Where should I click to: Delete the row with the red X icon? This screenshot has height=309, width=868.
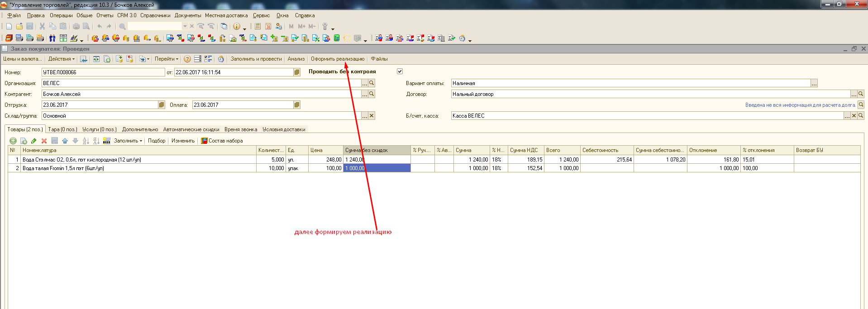click(44, 141)
